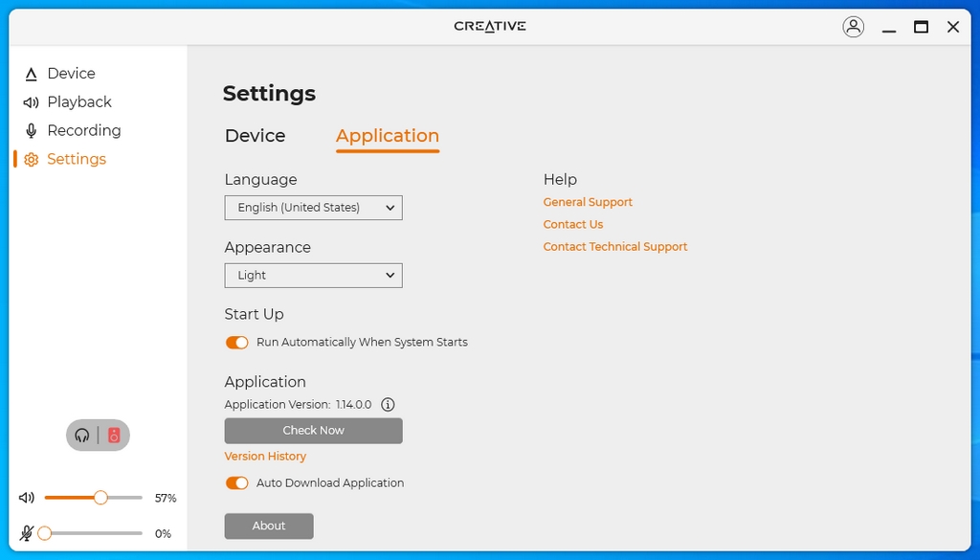Click the Check Now button

tap(313, 431)
